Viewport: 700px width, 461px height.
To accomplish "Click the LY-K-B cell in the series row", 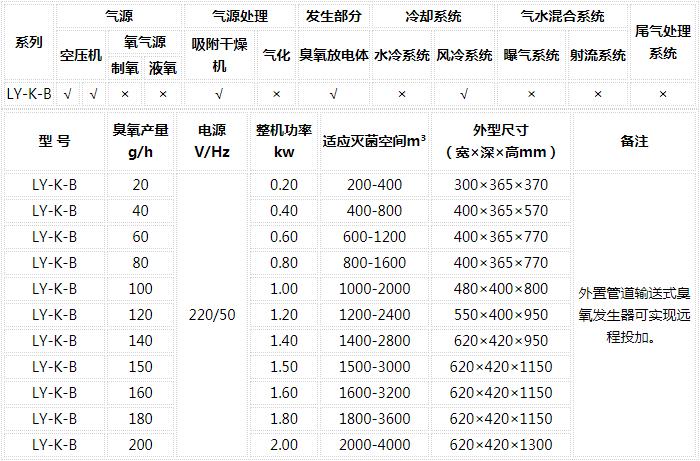I will tap(29, 94).
